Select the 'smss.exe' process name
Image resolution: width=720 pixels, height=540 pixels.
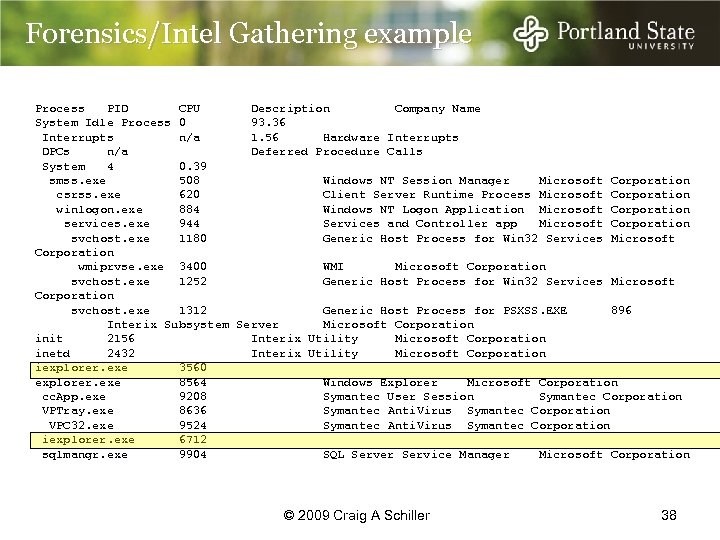tap(78, 181)
